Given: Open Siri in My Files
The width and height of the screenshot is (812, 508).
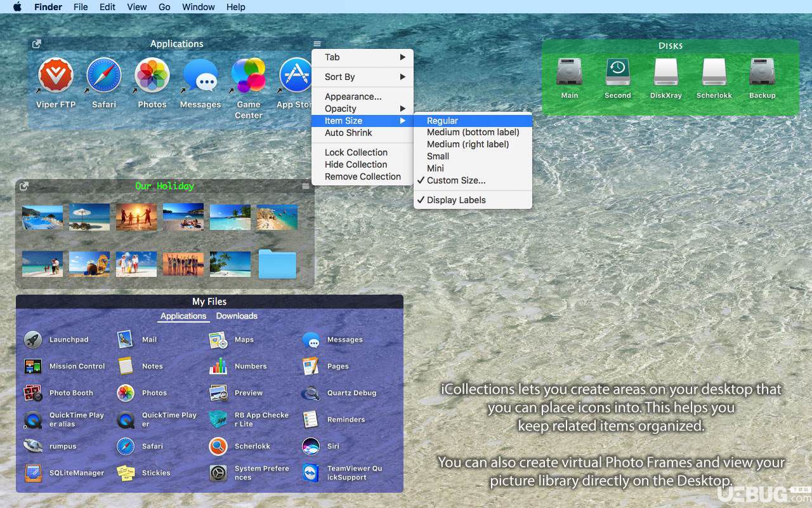Looking at the screenshot, I should coord(311,446).
